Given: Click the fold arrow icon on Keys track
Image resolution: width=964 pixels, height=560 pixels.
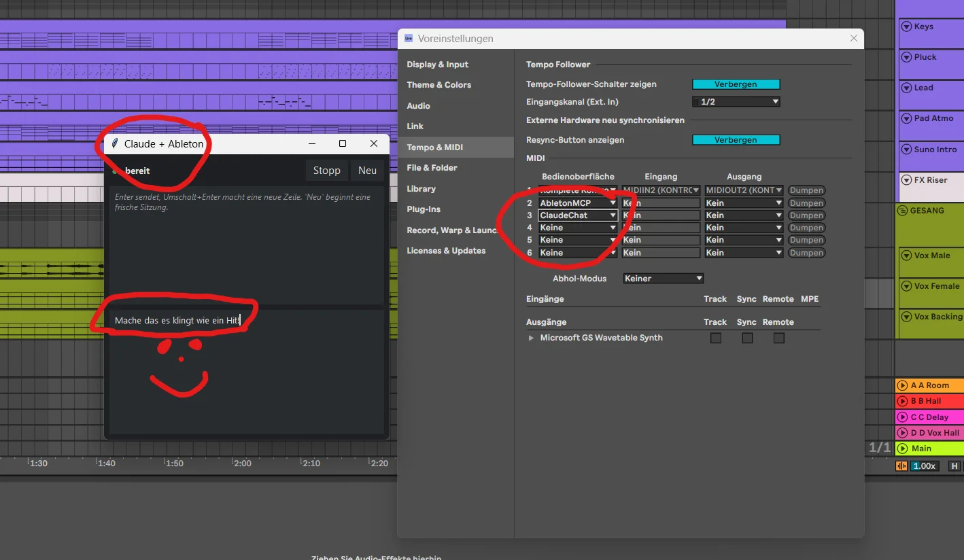Looking at the screenshot, I should coord(906,27).
